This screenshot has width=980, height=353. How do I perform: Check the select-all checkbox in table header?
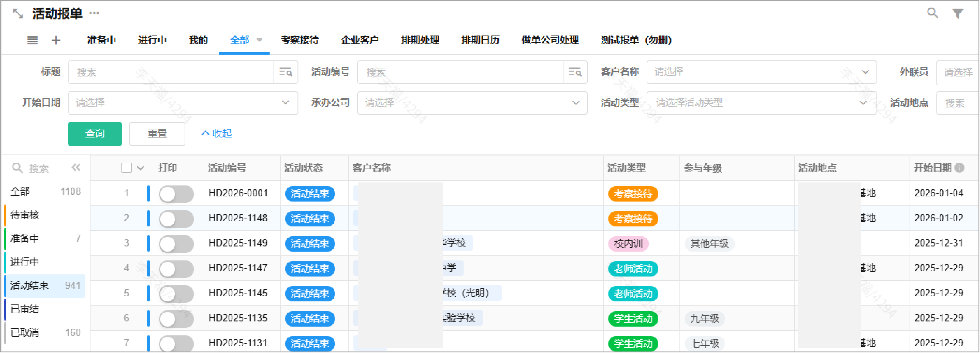(126, 168)
